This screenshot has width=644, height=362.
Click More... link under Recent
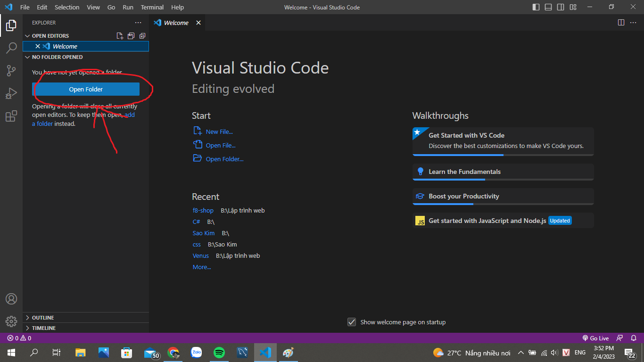click(202, 267)
